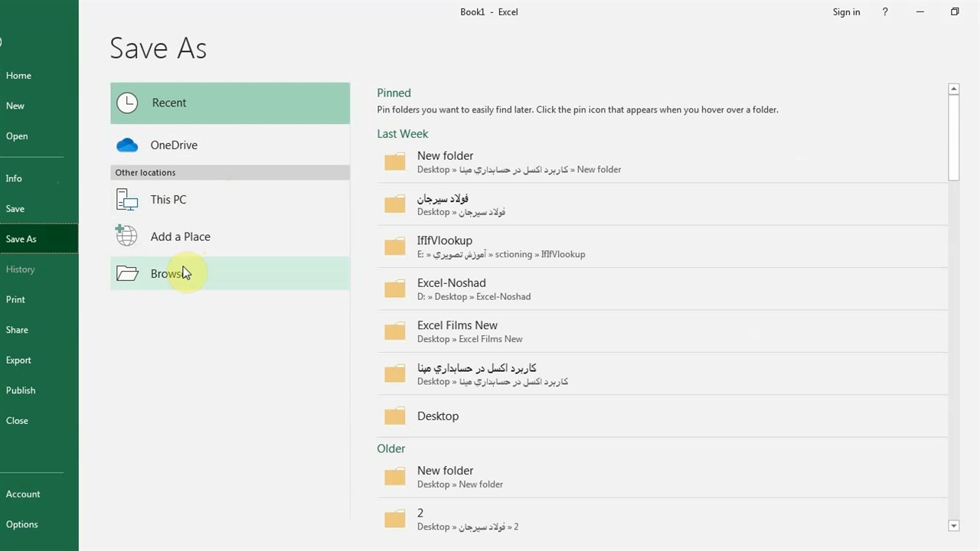Click the Sign in link

pyautogui.click(x=846, y=11)
